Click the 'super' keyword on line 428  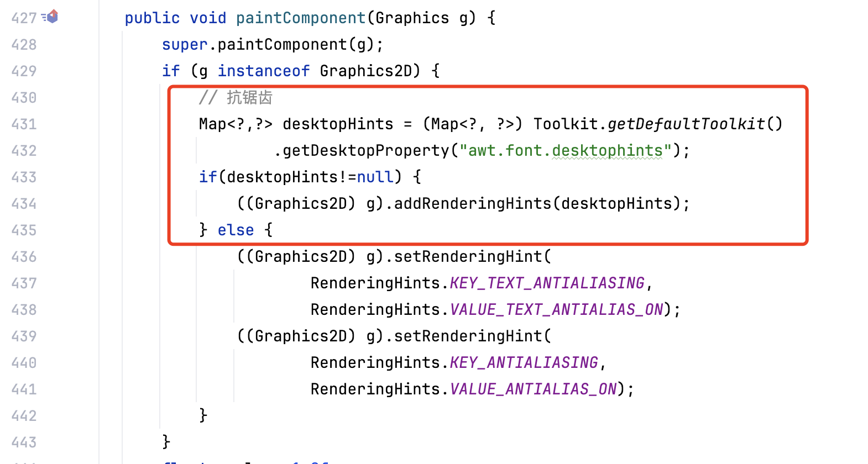pyautogui.click(x=185, y=45)
